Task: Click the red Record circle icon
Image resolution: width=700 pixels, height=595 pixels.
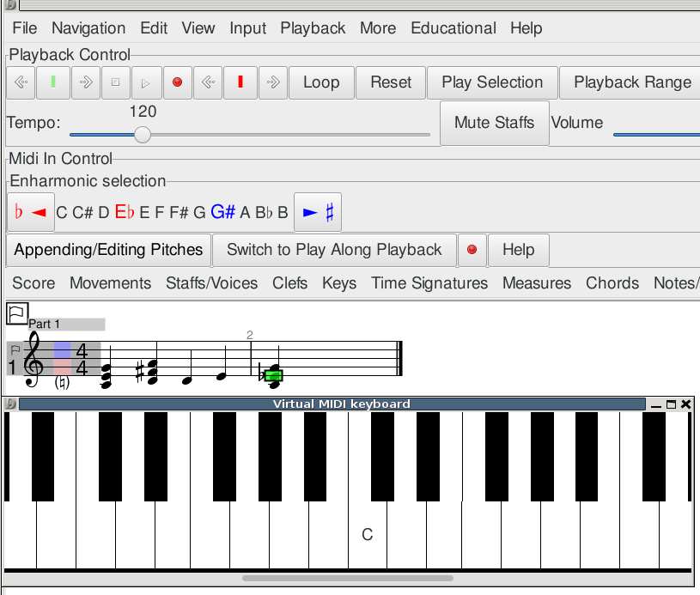Action: [x=177, y=82]
